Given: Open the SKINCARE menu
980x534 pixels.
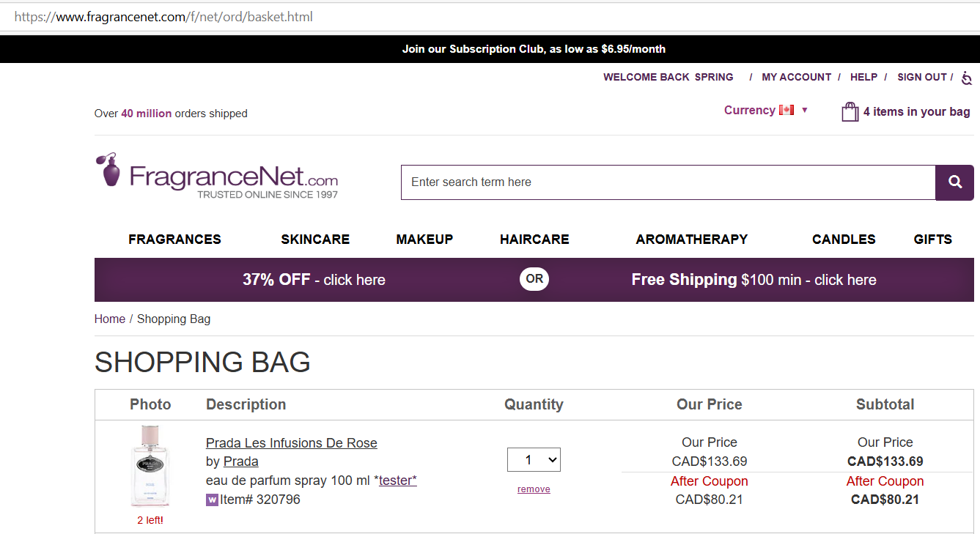Looking at the screenshot, I should click(315, 240).
